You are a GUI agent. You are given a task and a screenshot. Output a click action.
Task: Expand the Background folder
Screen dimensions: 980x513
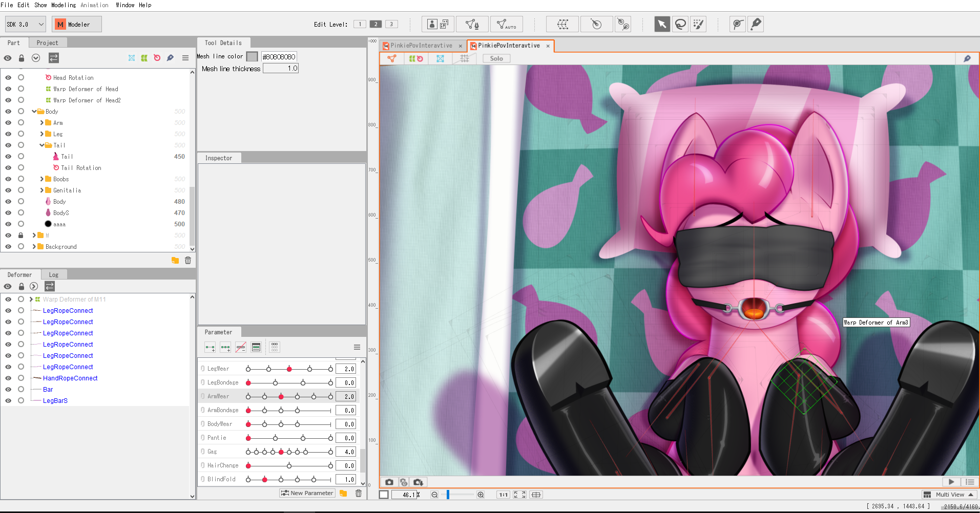(x=34, y=247)
